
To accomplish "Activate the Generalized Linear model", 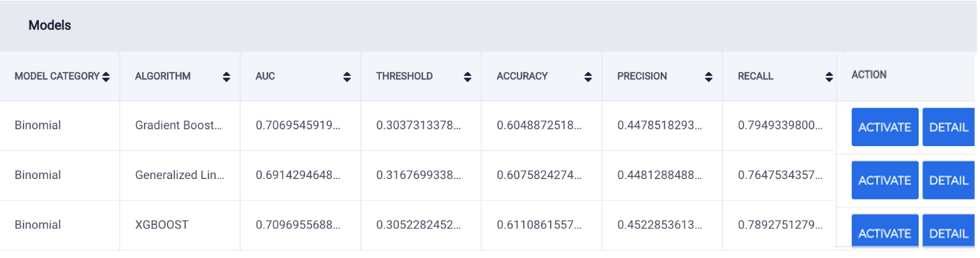I will tap(885, 180).
